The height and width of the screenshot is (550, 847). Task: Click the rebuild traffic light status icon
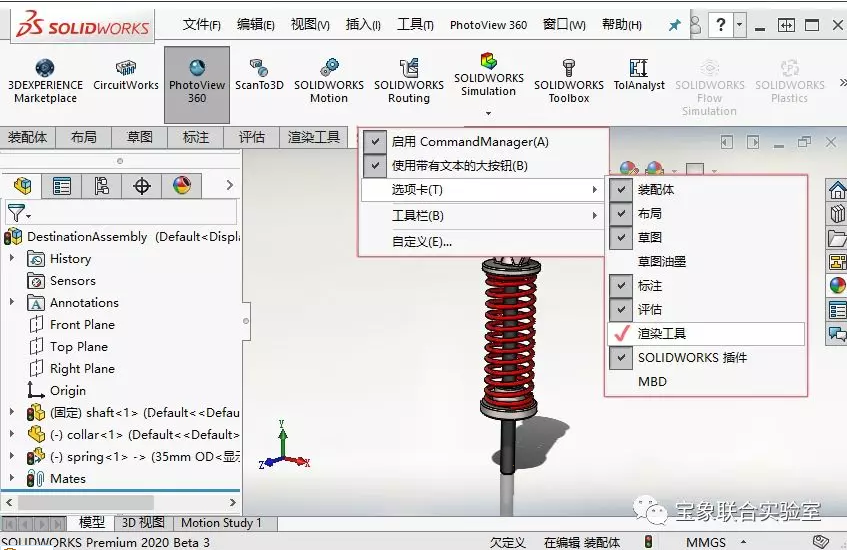(649, 541)
